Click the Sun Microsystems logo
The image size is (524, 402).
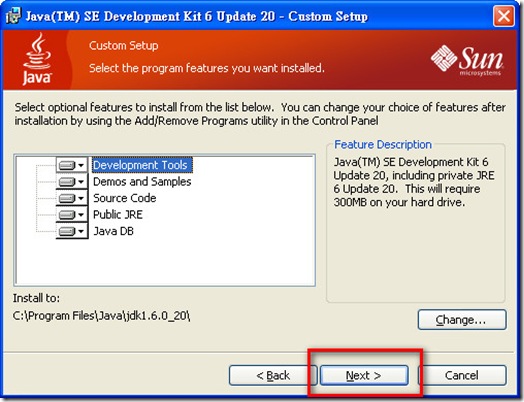pyautogui.click(x=467, y=60)
